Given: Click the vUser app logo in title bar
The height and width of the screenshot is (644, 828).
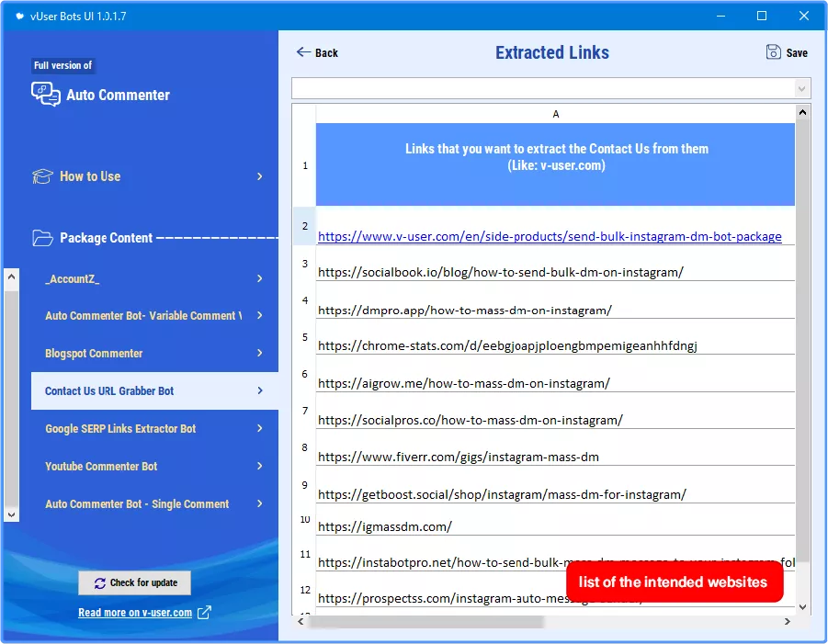Looking at the screenshot, I should (19, 16).
